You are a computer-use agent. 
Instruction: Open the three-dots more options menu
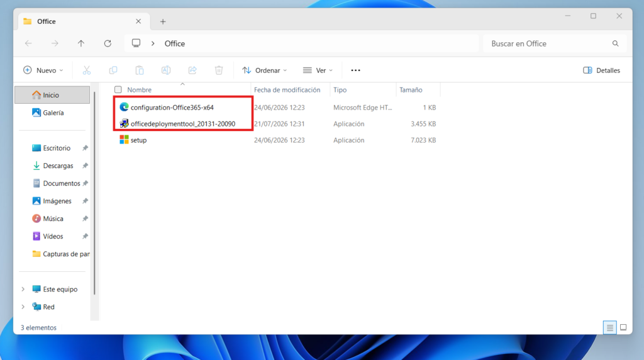coord(356,70)
